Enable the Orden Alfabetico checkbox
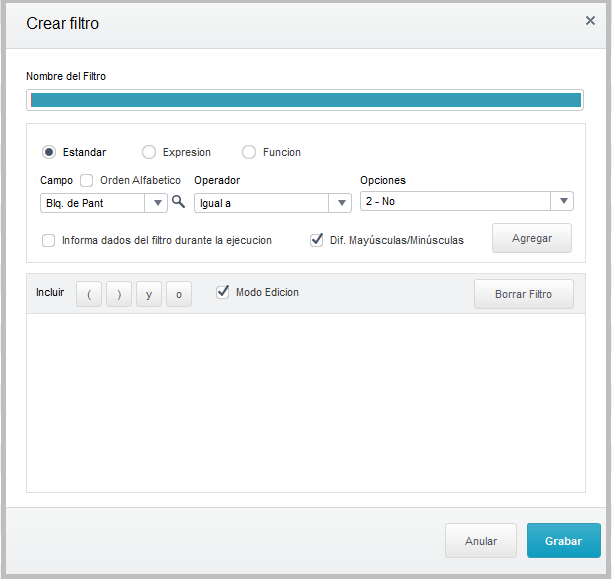 pyautogui.click(x=86, y=180)
